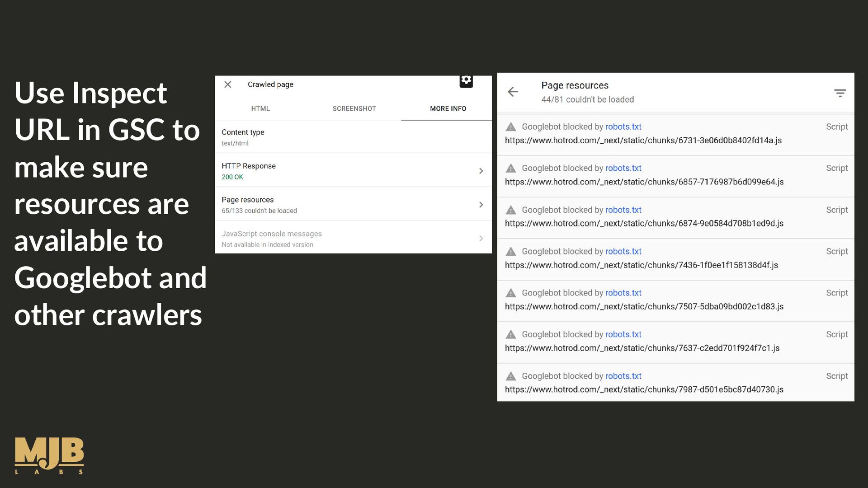Open the gear settings icon in Crawled page
Viewport: 868px width, 488px height.
466,81
